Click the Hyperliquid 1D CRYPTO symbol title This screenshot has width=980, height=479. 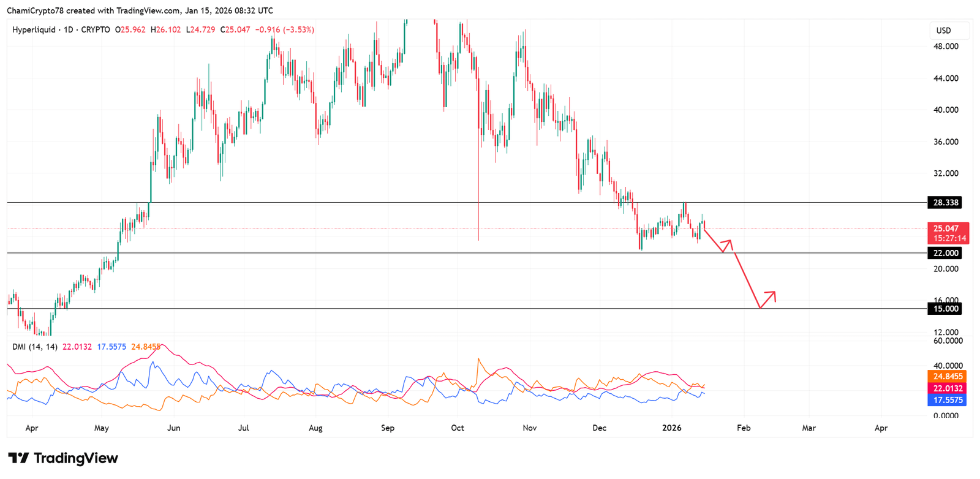coord(61,29)
